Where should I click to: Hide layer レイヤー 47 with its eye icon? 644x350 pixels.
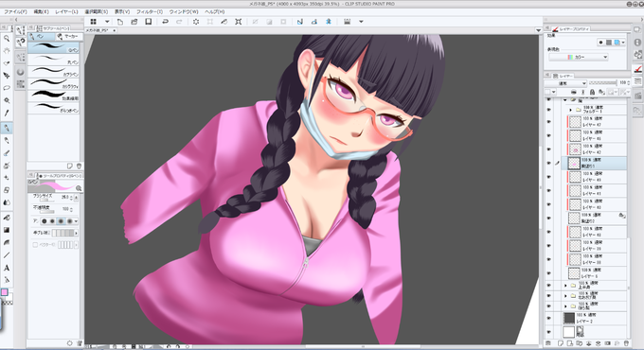(x=548, y=121)
